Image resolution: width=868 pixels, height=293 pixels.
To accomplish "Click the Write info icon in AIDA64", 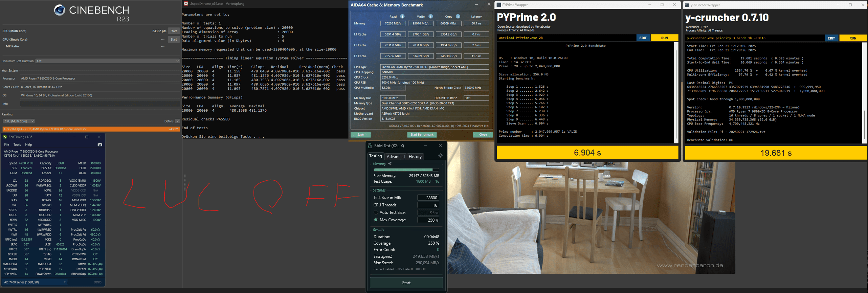I will coord(430,16).
